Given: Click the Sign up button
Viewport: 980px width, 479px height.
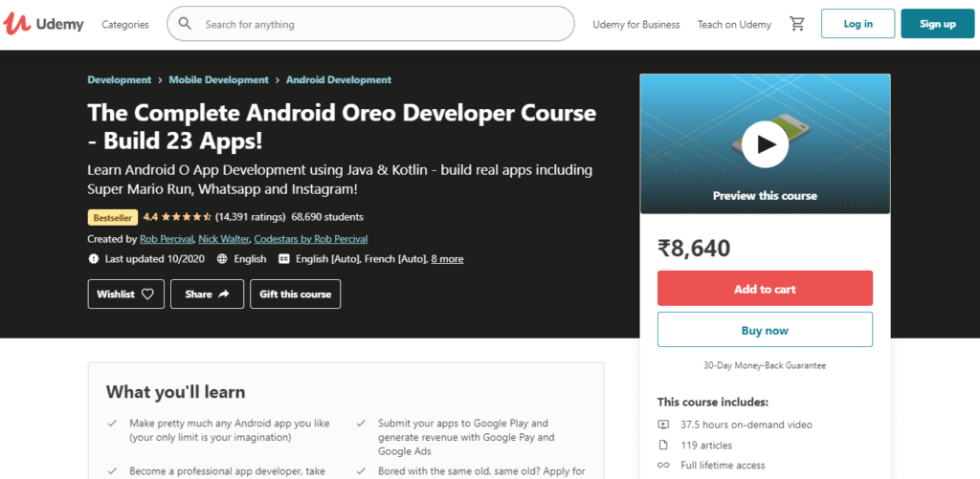Looking at the screenshot, I should click(x=938, y=24).
